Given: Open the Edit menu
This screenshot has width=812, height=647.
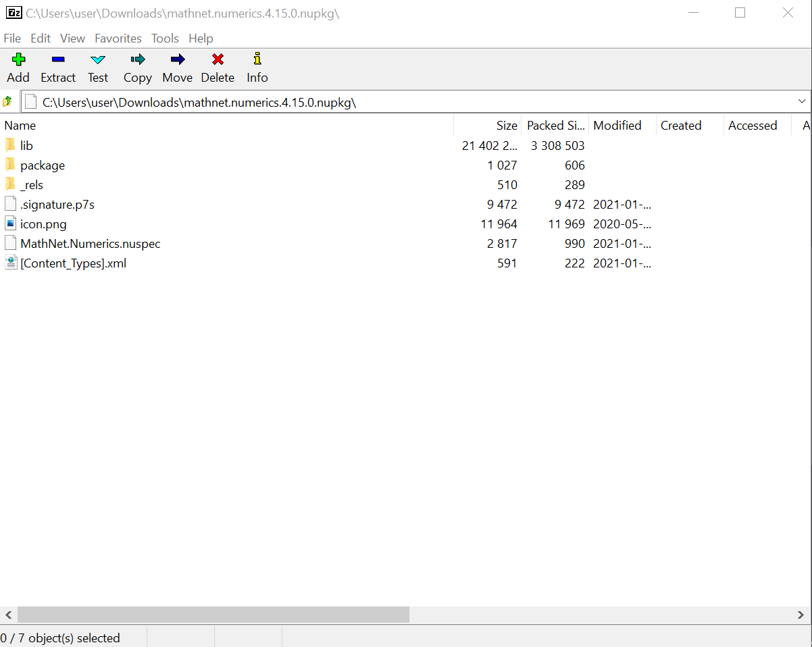Looking at the screenshot, I should 41,38.
